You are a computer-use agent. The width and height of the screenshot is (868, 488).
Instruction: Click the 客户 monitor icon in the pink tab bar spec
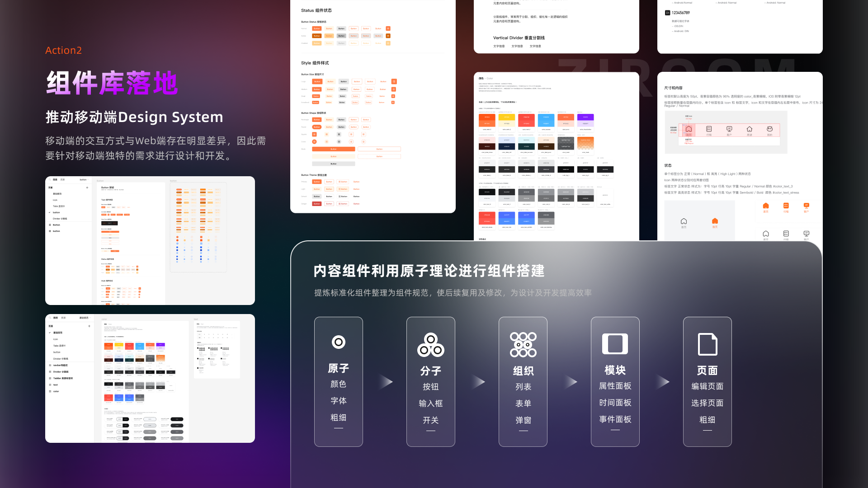(729, 129)
